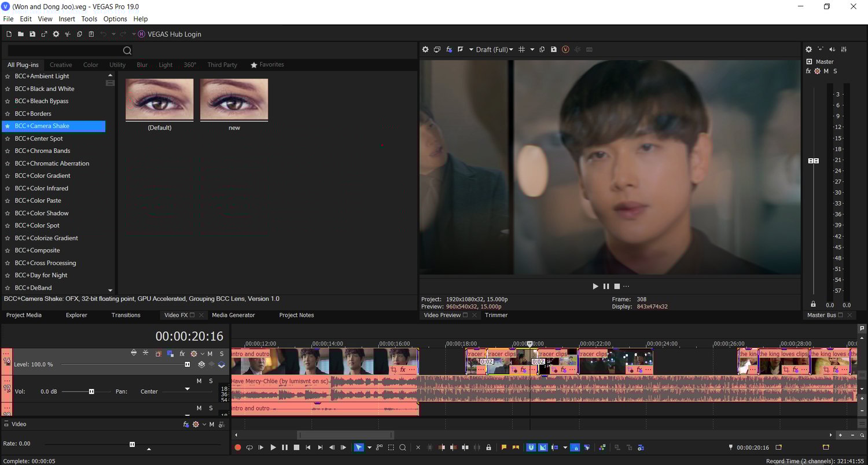
Task: Play the video in the preview window
Action: click(x=595, y=286)
